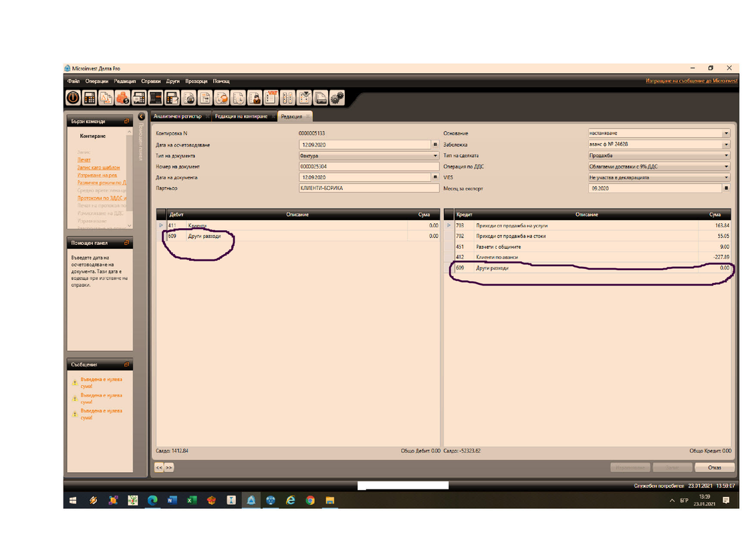Image resolution: width=756 pixels, height=535 pixels.
Task: Select credit row 451 Разчети с общините
Action: tap(588, 247)
